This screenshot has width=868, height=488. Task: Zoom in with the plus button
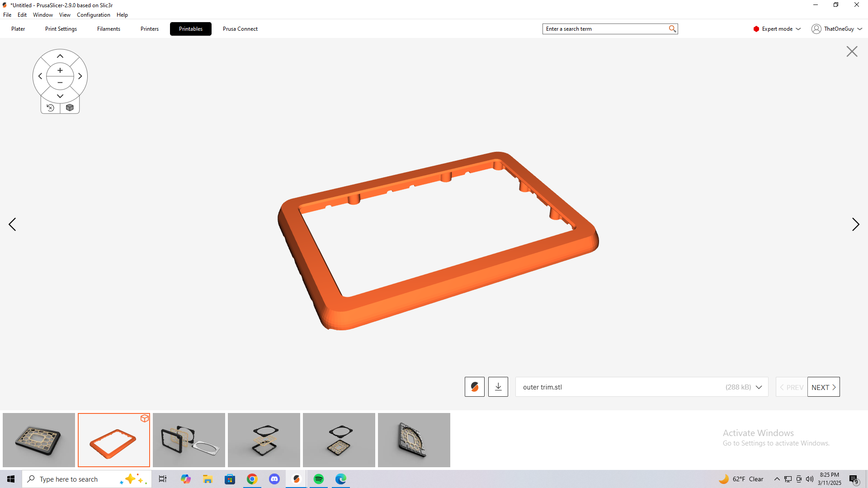click(60, 70)
